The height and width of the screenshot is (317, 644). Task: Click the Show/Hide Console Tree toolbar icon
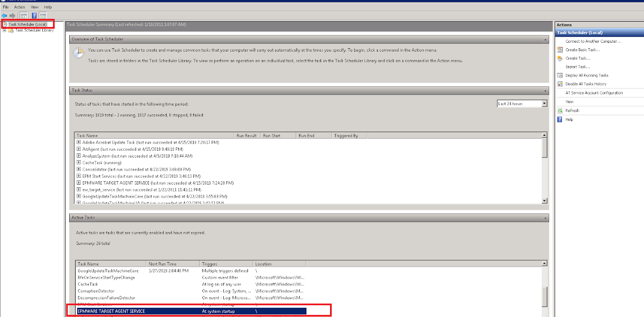click(24, 16)
